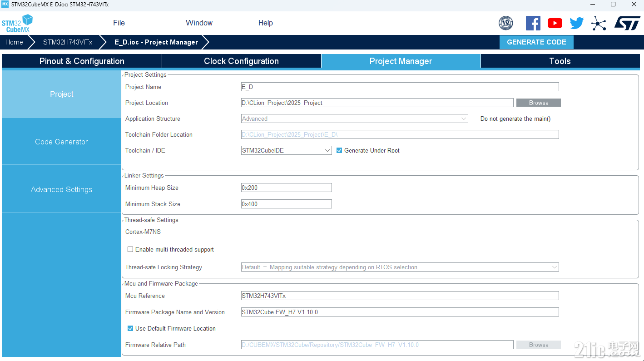644x361 pixels.
Task: Open Thread-safe Locking Strategy dropdown
Action: coord(400,267)
